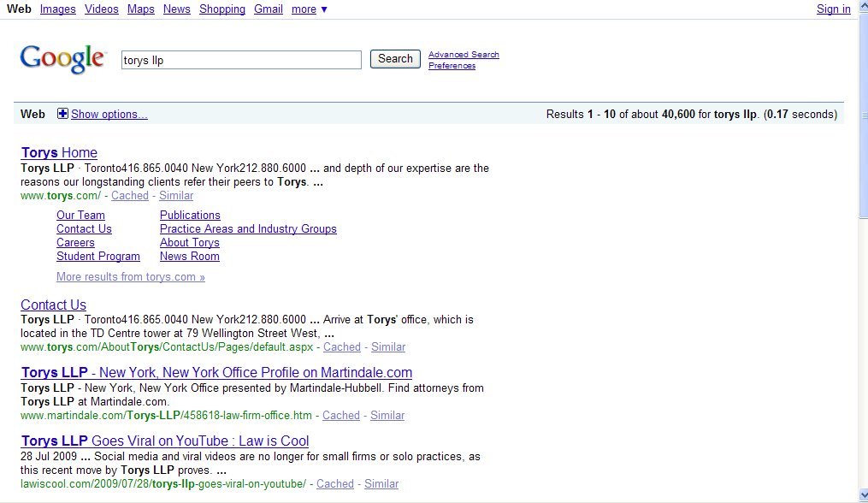Open News in top navigation
This screenshot has width=868, height=503.
click(x=177, y=9)
